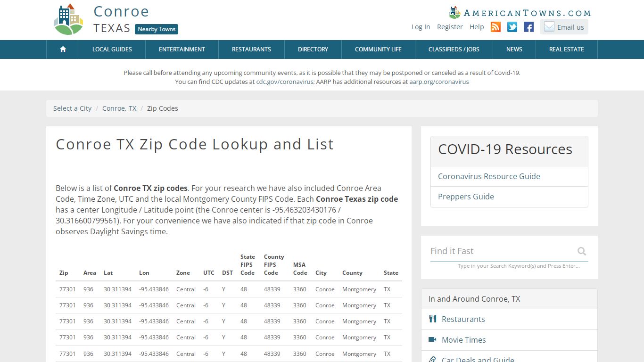Open the Directory menu
Screen dimensions: 644x362
coord(313,49)
